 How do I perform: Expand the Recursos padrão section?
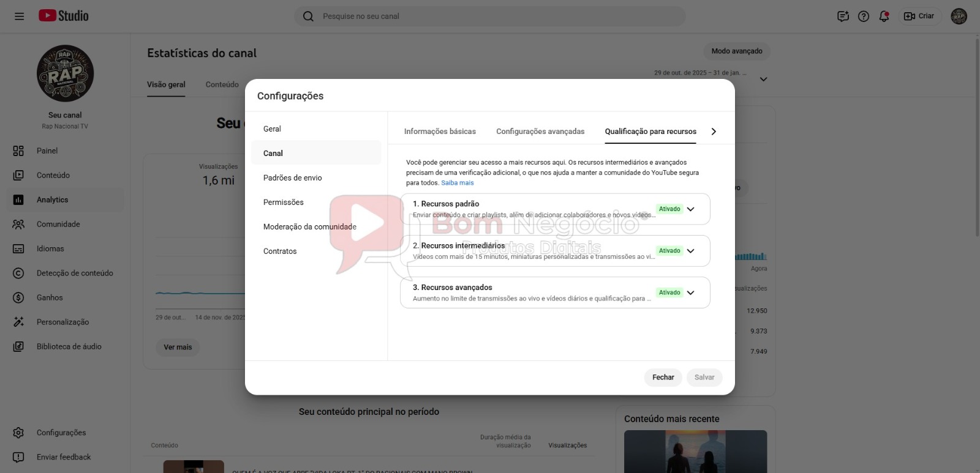coord(690,209)
